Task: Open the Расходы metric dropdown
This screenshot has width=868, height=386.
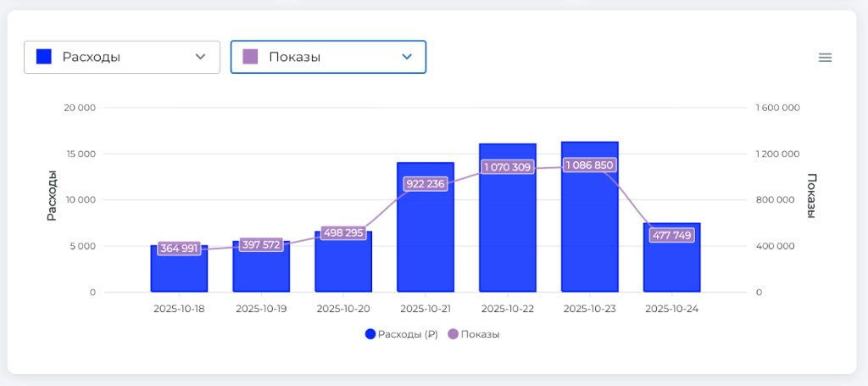Action: click(121, 57)
